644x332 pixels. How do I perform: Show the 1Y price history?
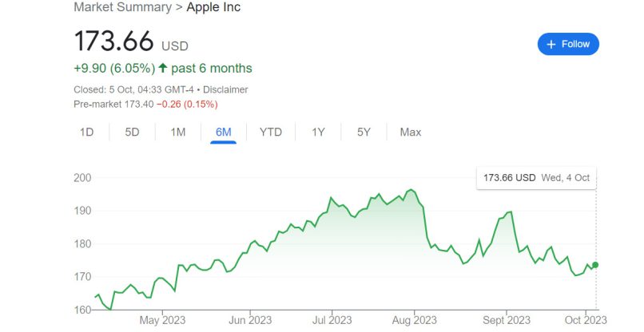(x=318, y=132)
